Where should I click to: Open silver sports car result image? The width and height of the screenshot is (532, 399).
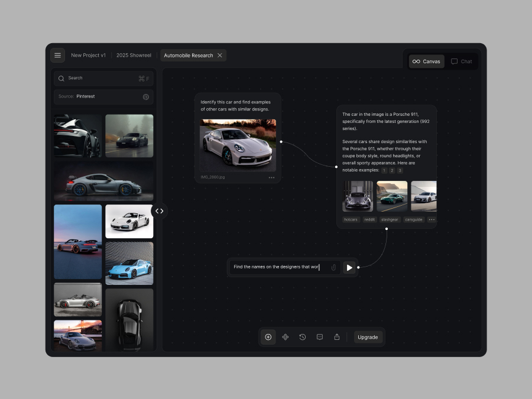coord(358,196)
